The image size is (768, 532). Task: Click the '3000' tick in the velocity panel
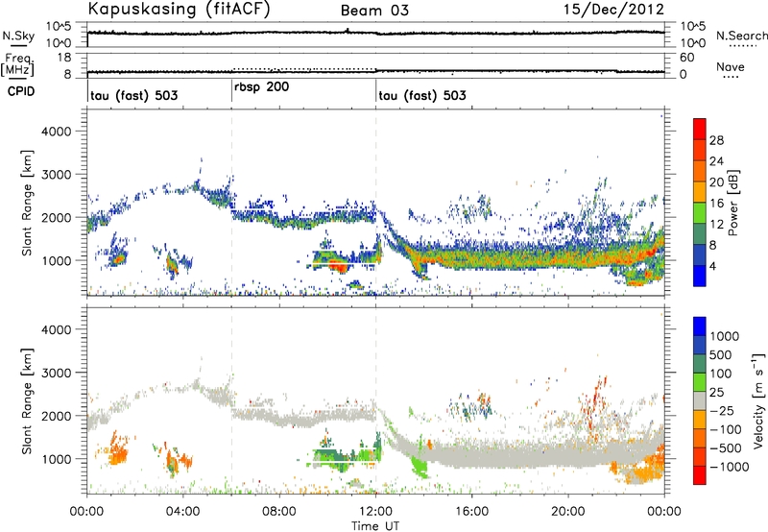(56, 373)
